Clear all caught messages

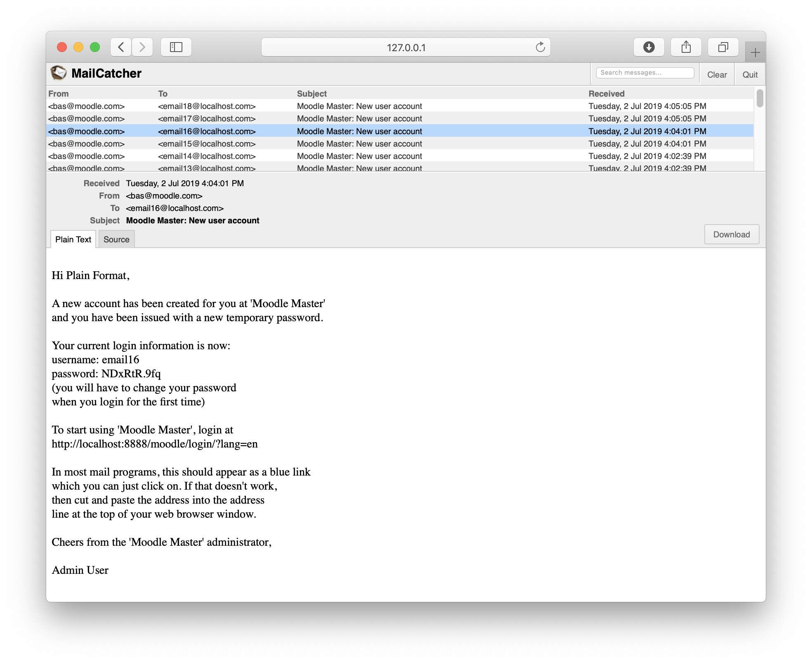point(717,75)
